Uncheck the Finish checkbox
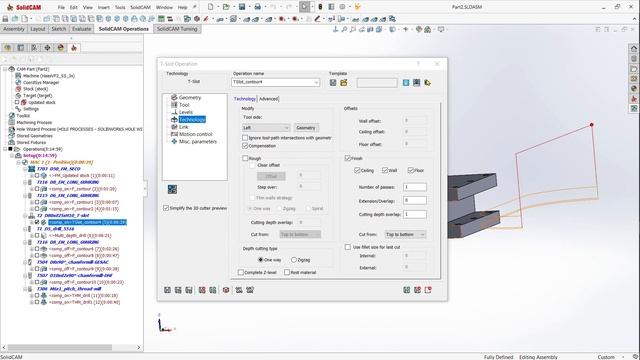Viewport: 640px width, 360px height. (347, 158)
